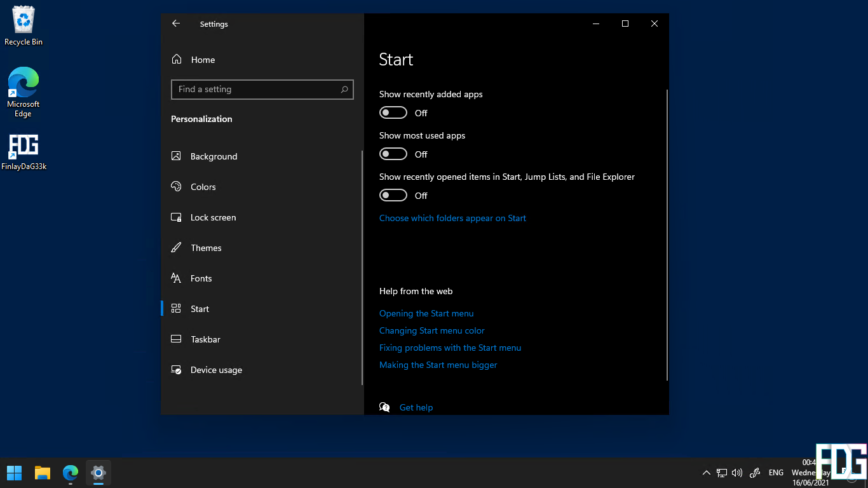This screenshot has height=488, width=868.
Task: Turn on Show most used apps
Action: [393, 154]
